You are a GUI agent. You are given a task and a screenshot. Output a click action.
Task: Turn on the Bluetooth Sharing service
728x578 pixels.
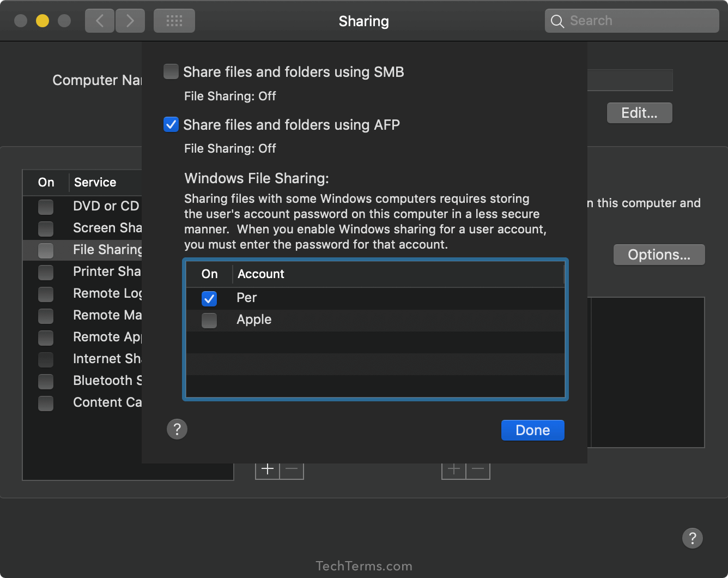click(x=46, y=382)
